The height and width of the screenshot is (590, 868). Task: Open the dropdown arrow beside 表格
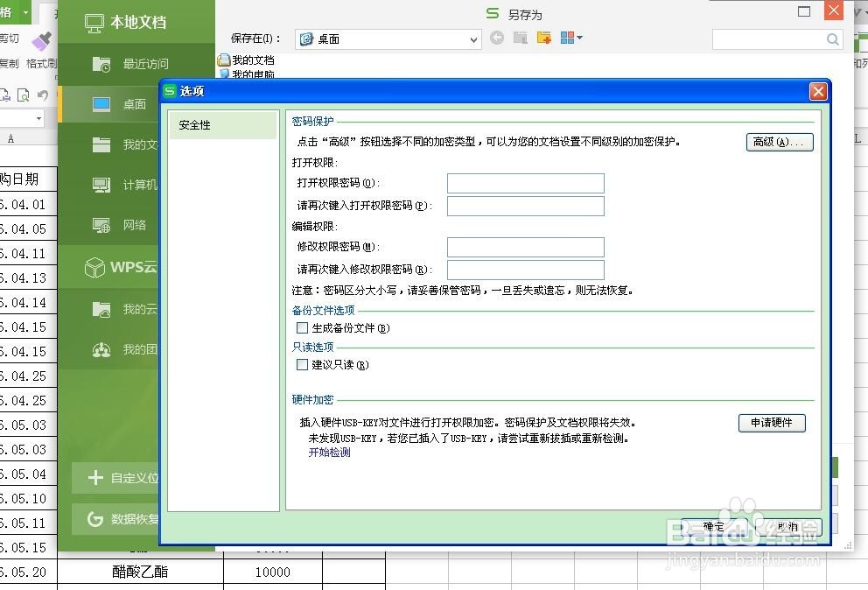pos(24,12)
